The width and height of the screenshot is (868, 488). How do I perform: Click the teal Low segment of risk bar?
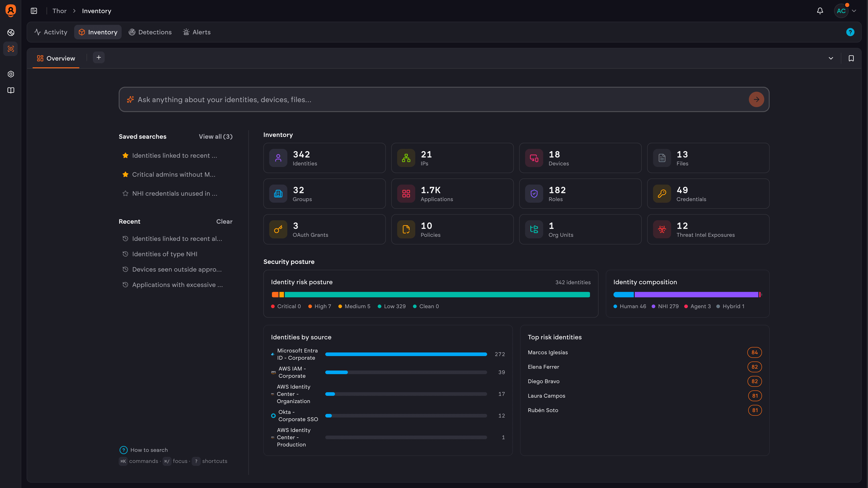click(437, 295)
